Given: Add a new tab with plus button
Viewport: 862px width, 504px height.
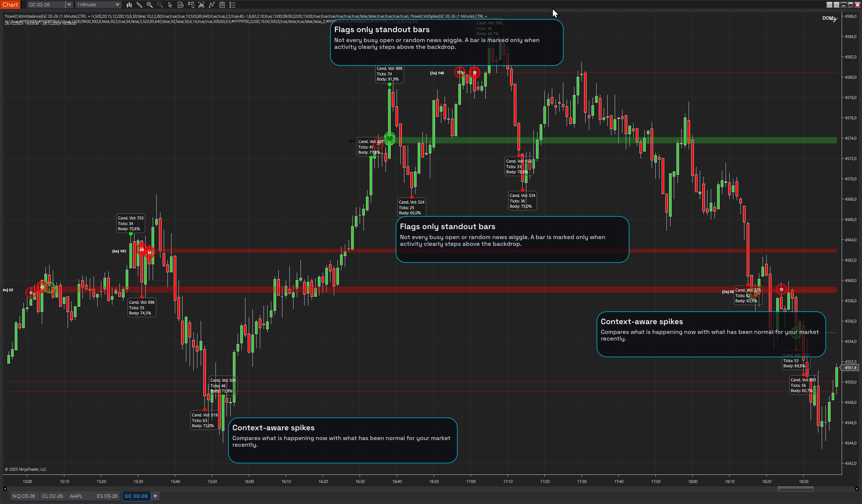Looking at the screenshot, I should [155, 496].
